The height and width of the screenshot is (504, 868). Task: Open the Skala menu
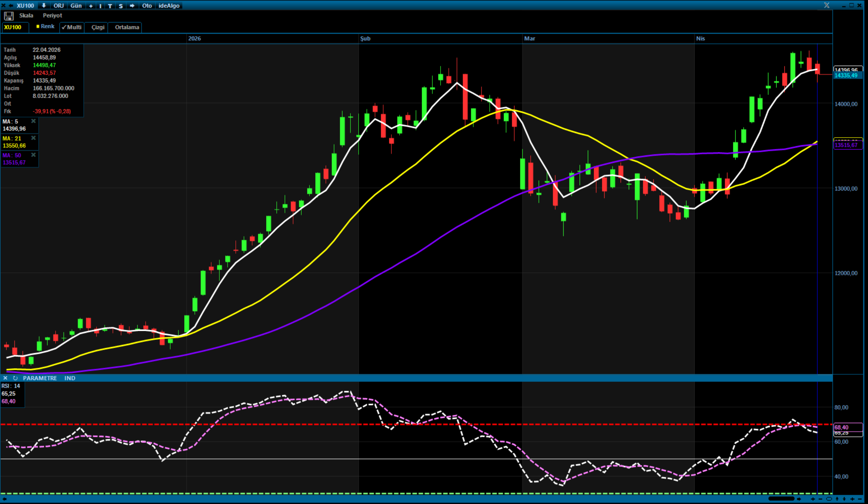(x=26, y=15)
